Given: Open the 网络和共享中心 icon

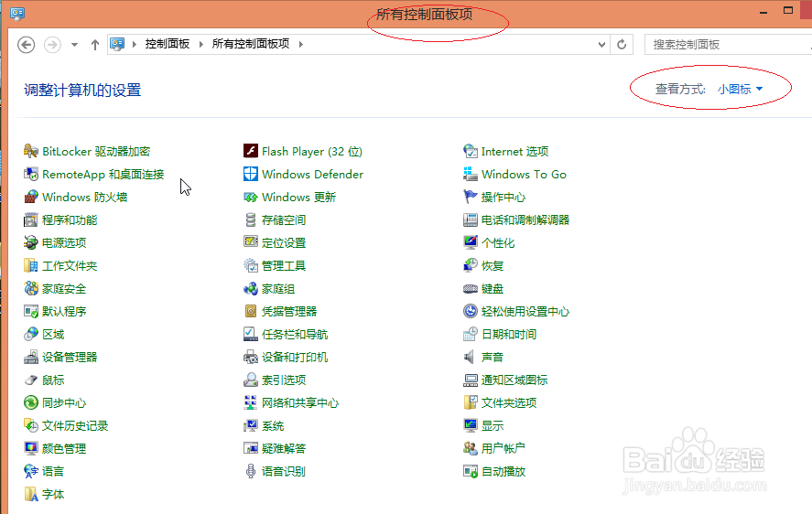Looking at the screenshot, I should coord(251,402).
